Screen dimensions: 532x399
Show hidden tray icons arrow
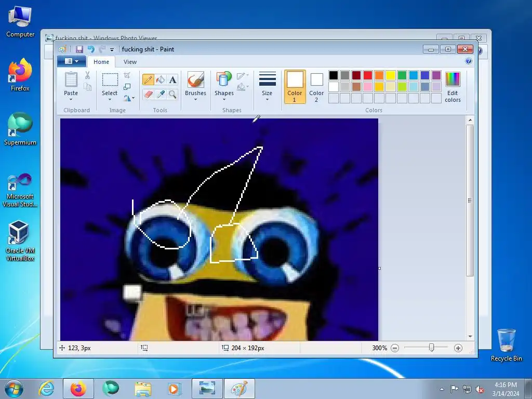coord(442,390)
